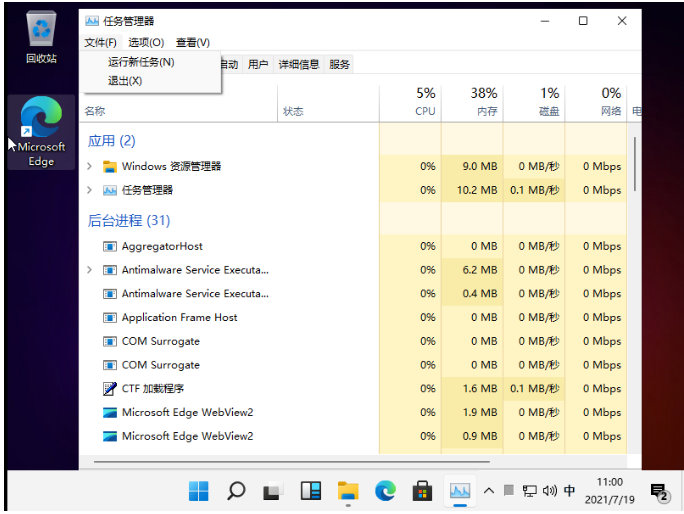This screenshot has height=514, width=684.
Task: Switch to the 详细信息 tab
Action: coord(298,64)
